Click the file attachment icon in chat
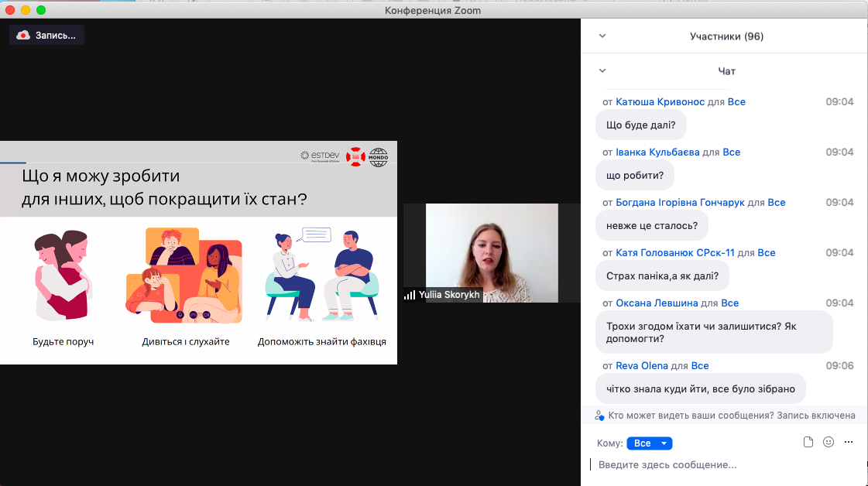The height and width of the screenshot is (486, 868). point(808,442)
